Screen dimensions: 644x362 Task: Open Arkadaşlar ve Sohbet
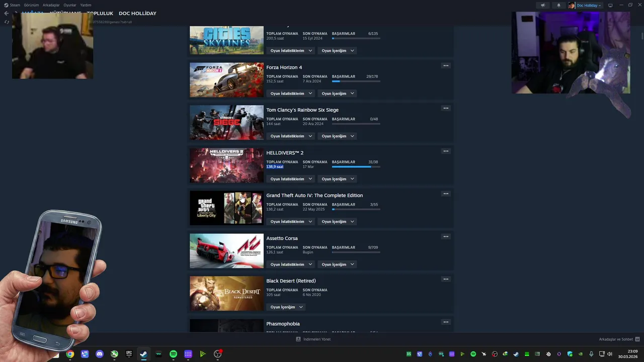[x=616, y=339]
